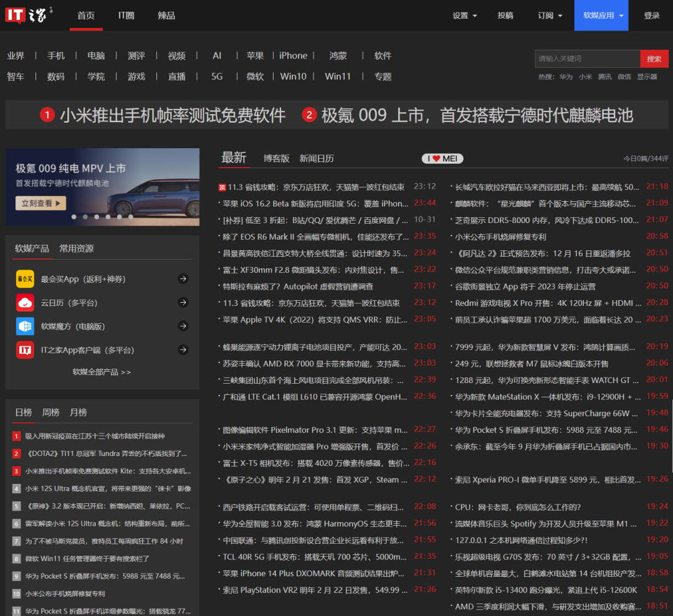
Task: Click the I ♥ MEI badge
Action: (442, 159)
